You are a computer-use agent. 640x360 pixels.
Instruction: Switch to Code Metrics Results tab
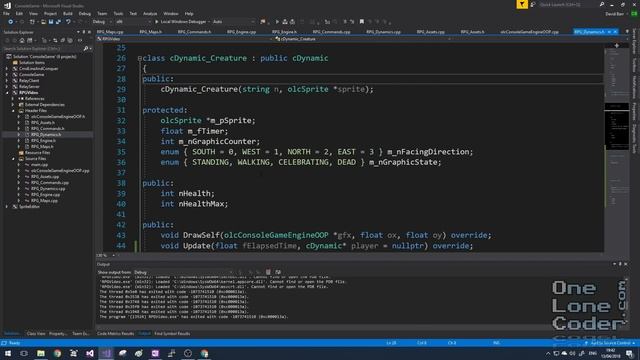coord(116,334)
